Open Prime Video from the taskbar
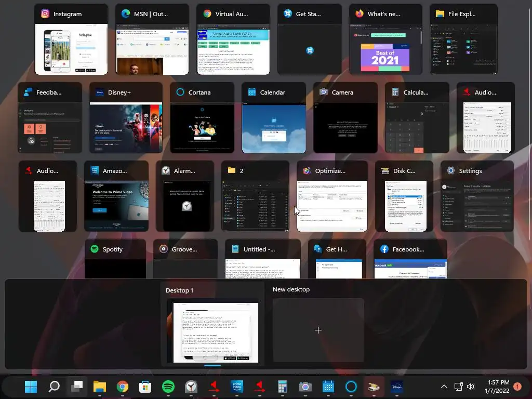Viewport: 532px width, 399px height. (x=237, y=387)
